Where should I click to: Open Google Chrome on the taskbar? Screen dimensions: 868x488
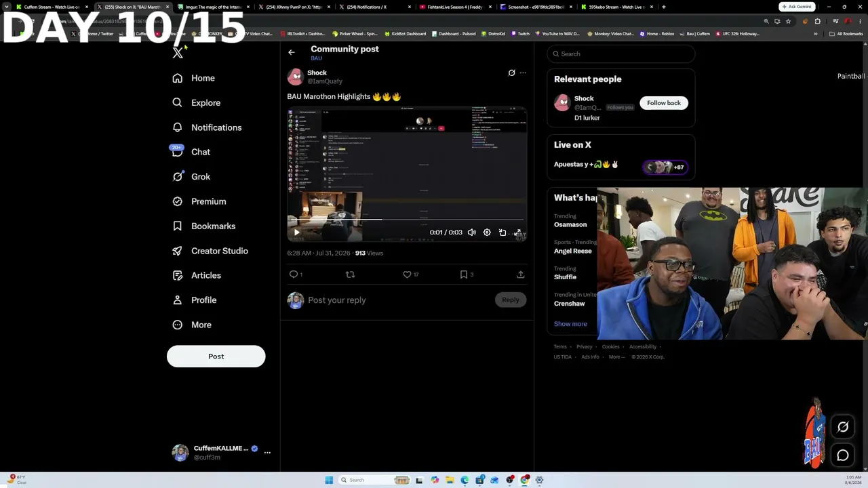coord(525,480)
